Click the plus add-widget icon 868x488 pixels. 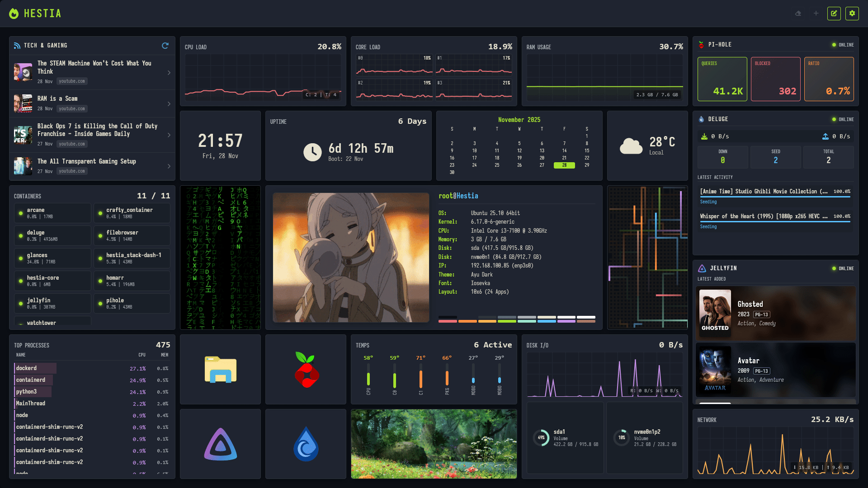pyautogui.click(x=816, y=14)
